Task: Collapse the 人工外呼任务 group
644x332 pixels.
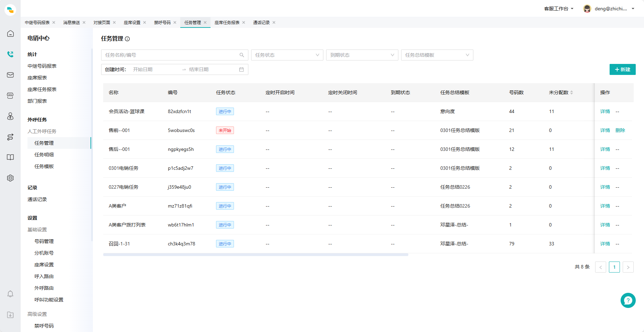Action: [x=42, y=131]
